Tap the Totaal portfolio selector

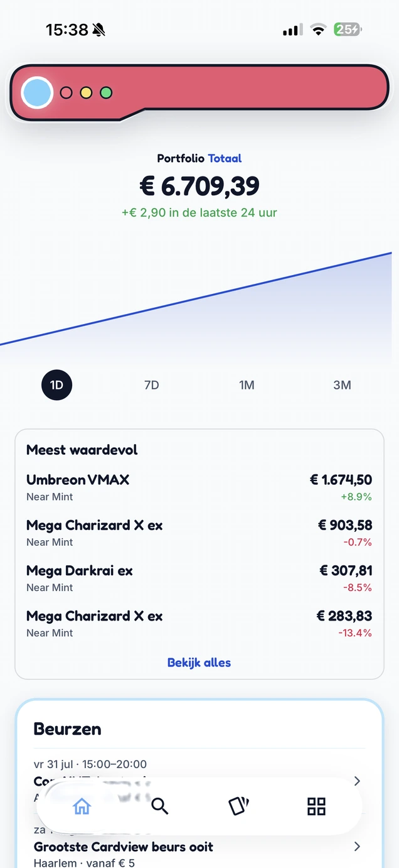[225, 158]
